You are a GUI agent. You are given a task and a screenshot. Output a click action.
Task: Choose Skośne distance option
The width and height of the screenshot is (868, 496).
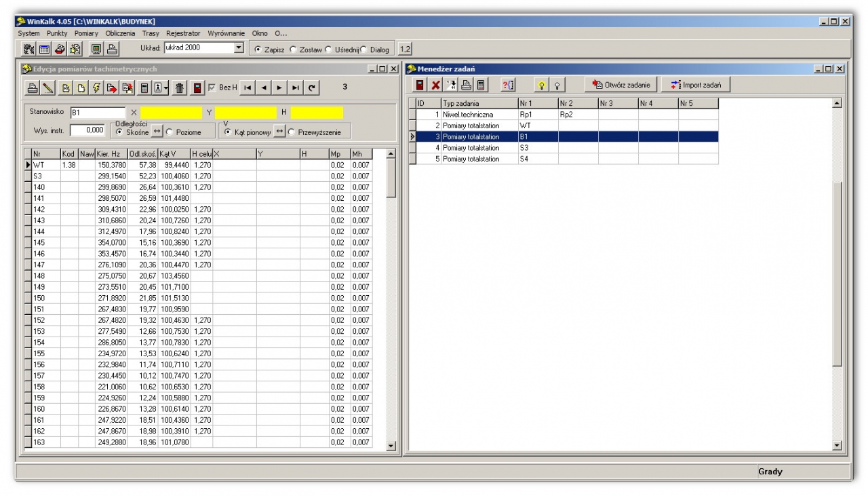click(x=121, y=132)
